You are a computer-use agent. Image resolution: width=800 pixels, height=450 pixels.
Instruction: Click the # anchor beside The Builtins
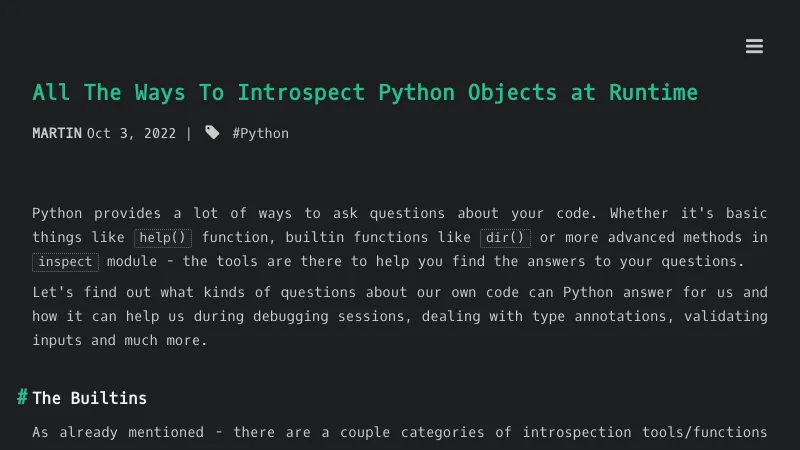22,398
